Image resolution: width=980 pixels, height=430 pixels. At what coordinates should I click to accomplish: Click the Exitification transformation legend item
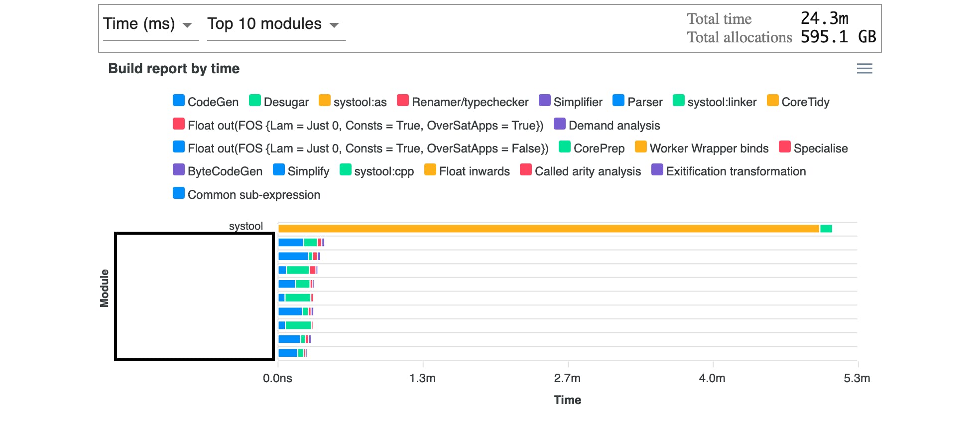pos(729,171)
